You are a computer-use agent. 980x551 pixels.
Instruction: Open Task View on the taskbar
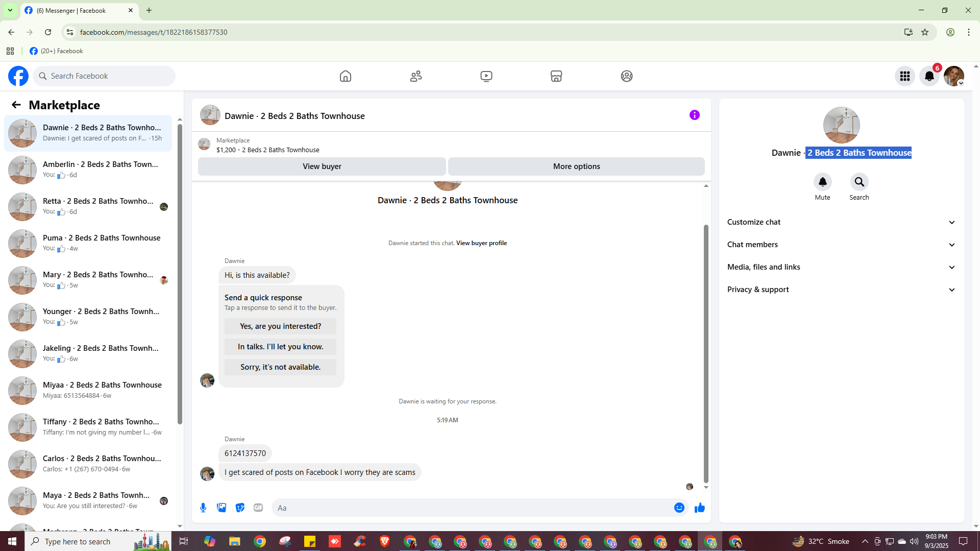[x=184, y=541]
